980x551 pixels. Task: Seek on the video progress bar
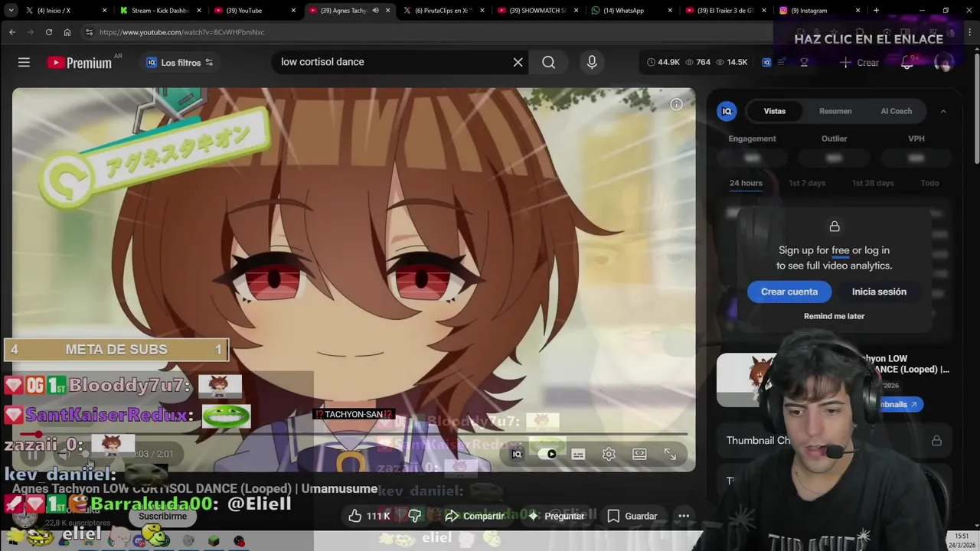(x=354, y=435)
